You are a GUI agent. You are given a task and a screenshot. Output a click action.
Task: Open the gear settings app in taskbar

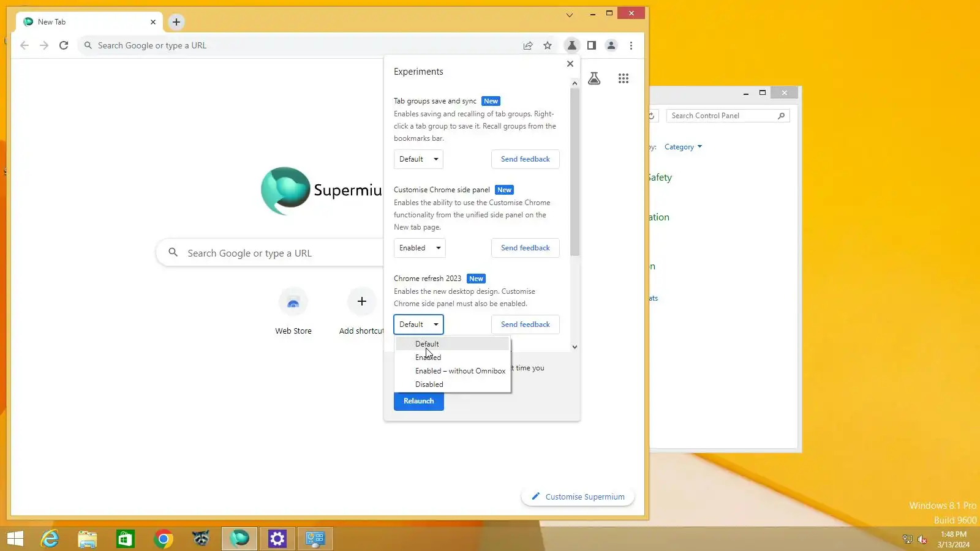click(x=277, y=539)
